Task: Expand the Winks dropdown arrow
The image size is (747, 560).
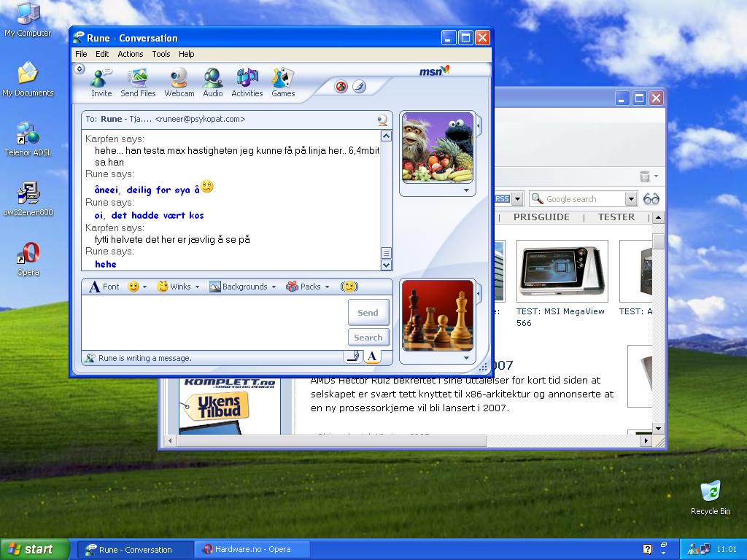Action: [x=197, y=287]
